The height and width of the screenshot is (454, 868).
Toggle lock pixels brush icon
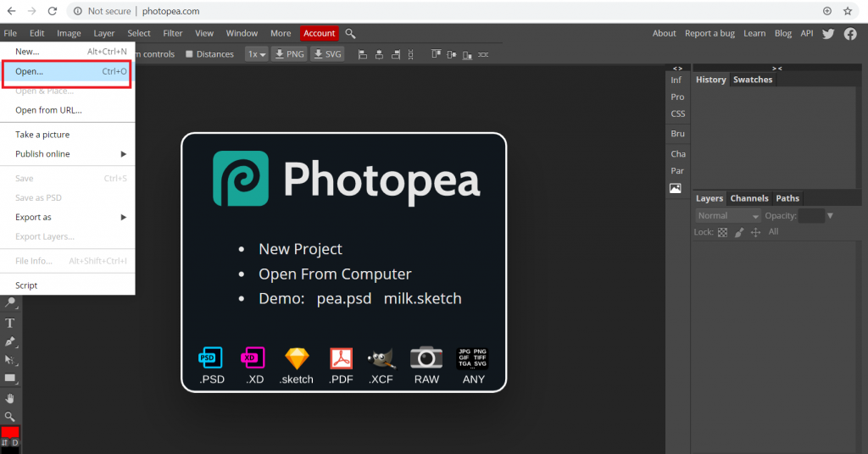click(739, 232)
